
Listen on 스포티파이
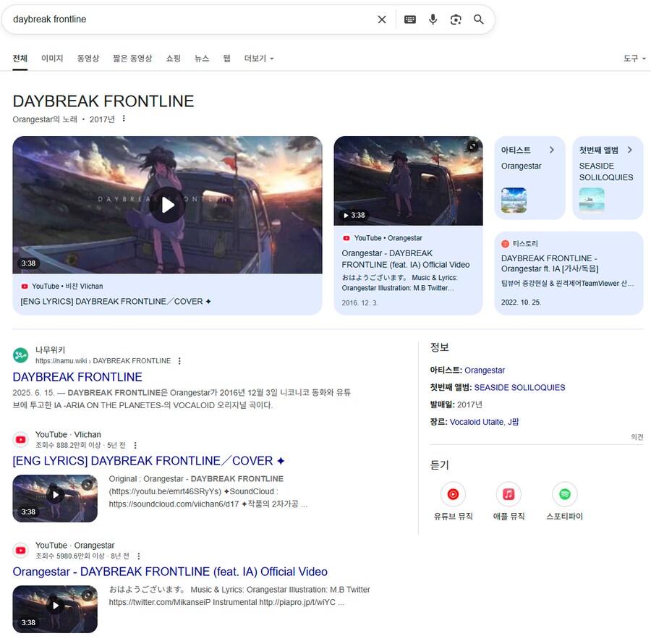pyautogui.click(x=565, y=501)
